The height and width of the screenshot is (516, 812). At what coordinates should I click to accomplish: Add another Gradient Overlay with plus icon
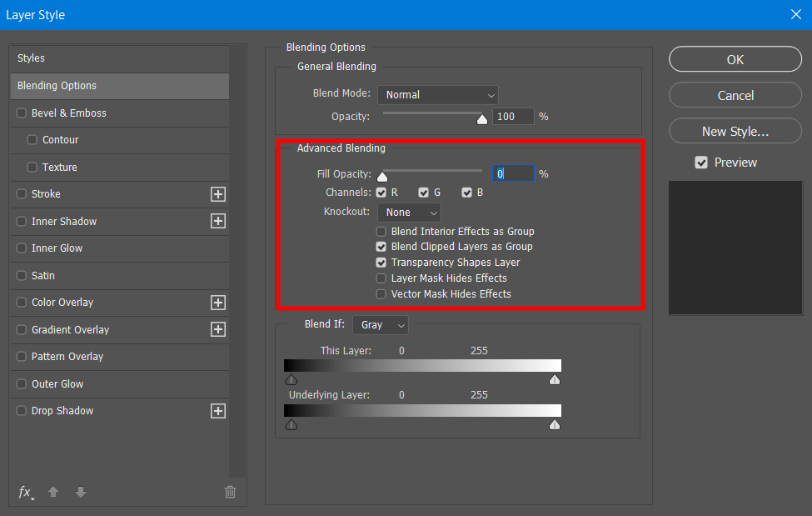(x=218, y=329)
